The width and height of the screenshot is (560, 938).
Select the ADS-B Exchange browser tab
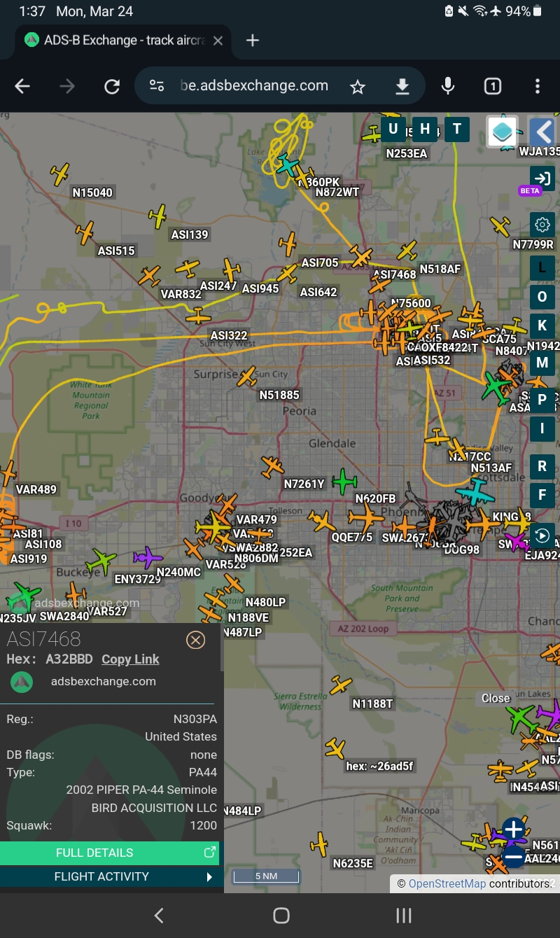(123, 40)
